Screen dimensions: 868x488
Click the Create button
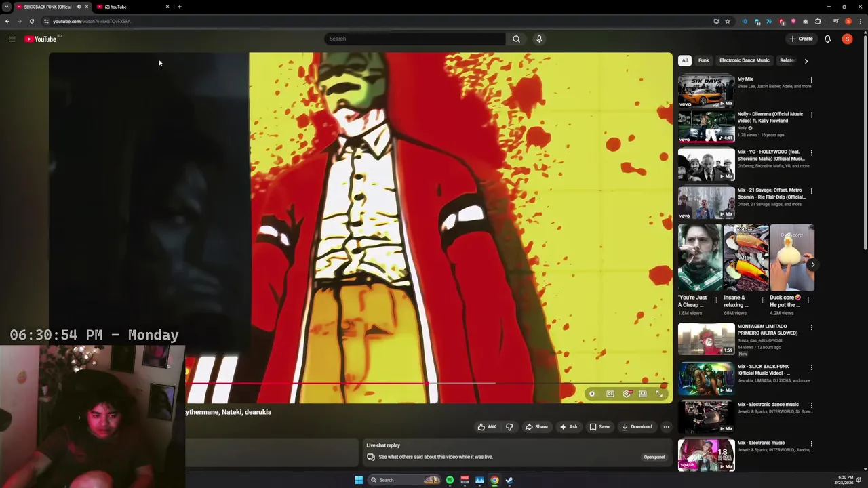coord(801,39)
